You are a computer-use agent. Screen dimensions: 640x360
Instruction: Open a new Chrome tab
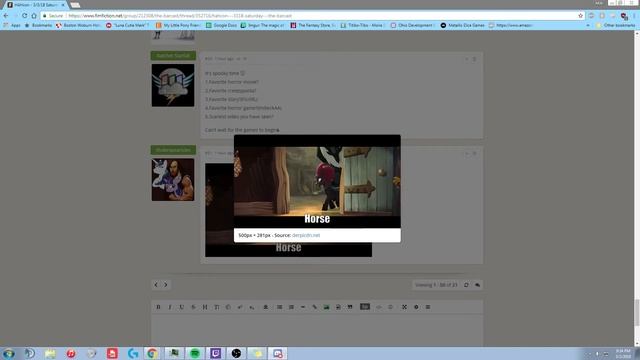75,5
